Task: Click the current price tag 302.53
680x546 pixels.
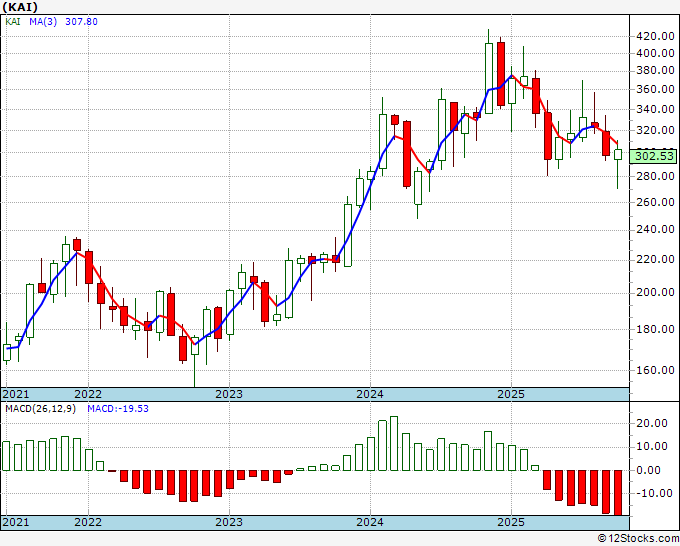Action: point(654,156)
